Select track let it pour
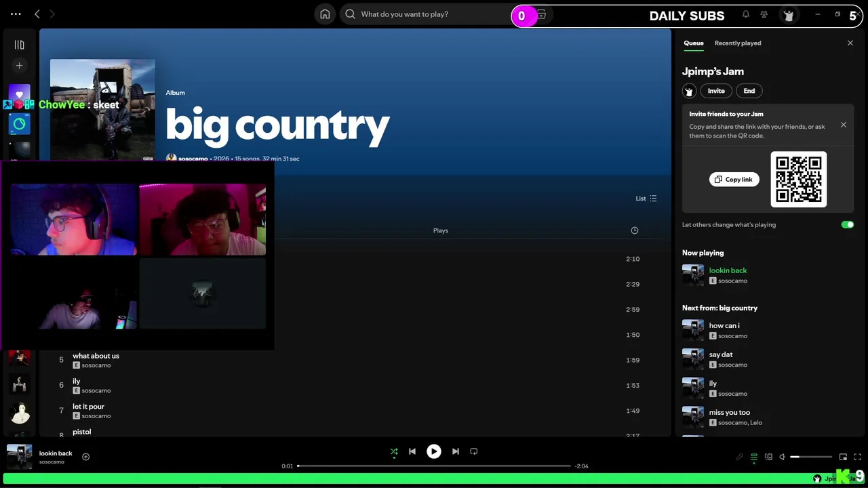 click(x=88, y=407)
